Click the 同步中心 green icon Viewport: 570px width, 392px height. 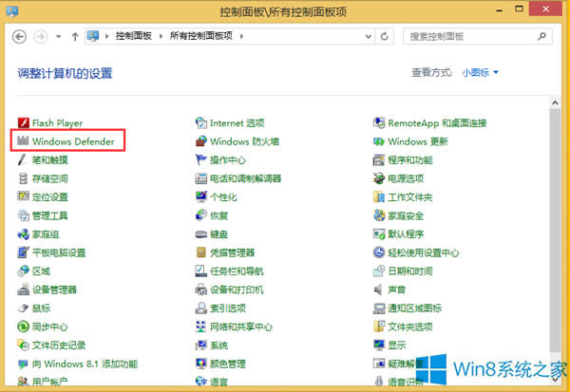[23, 327]
